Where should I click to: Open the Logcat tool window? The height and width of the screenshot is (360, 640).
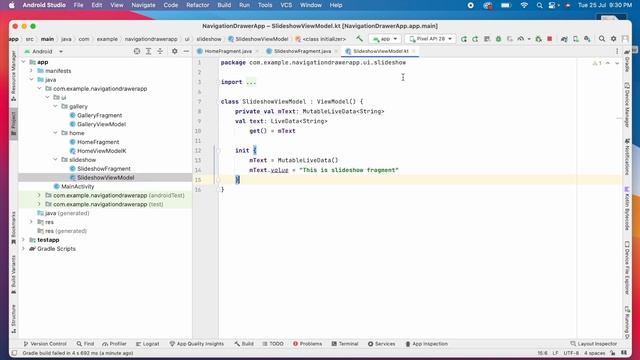pos(147,344)
